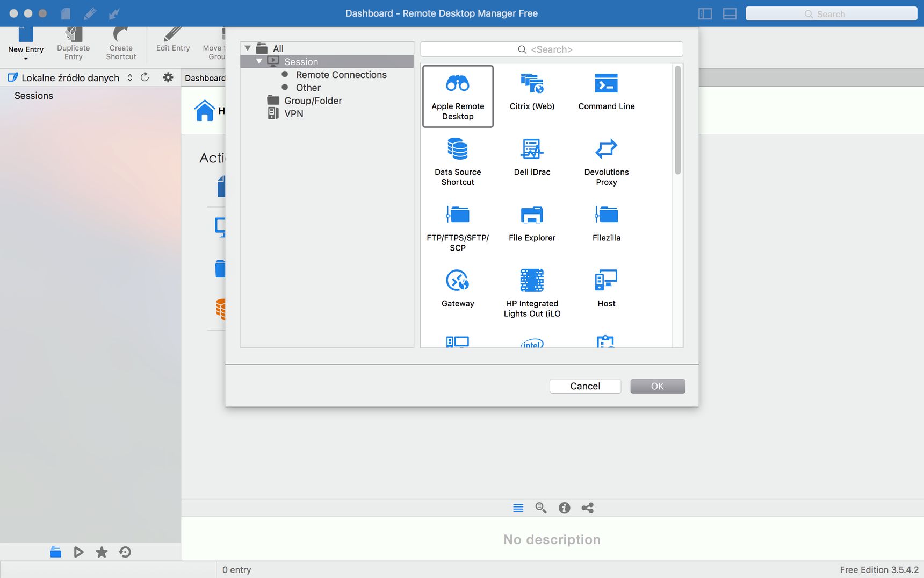Select the Gateway entry type
The width and height of the screenshot is (924, 578).
point(458,289)
